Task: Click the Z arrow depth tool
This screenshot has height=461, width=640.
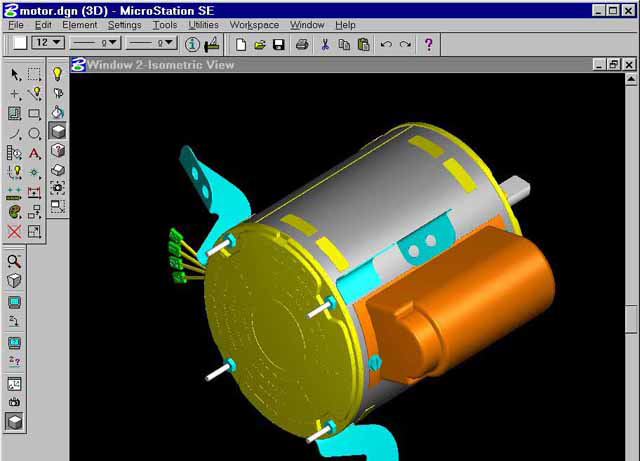Action: (x=14, y=321)
